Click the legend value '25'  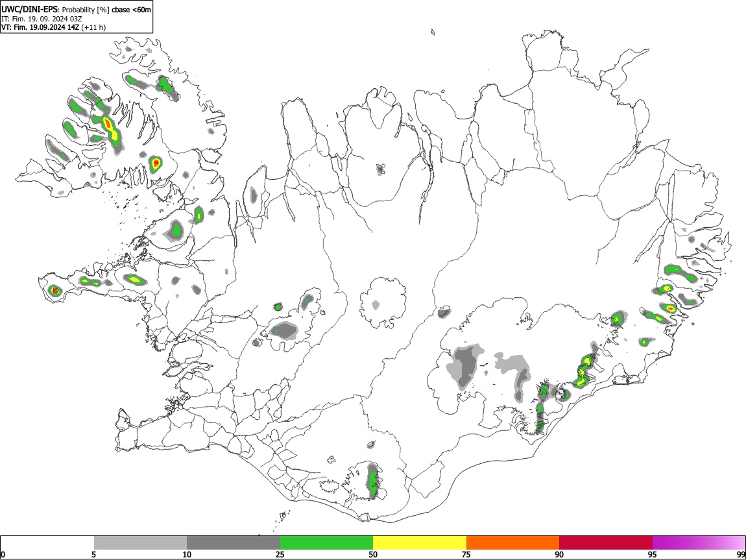coord(280,554)
